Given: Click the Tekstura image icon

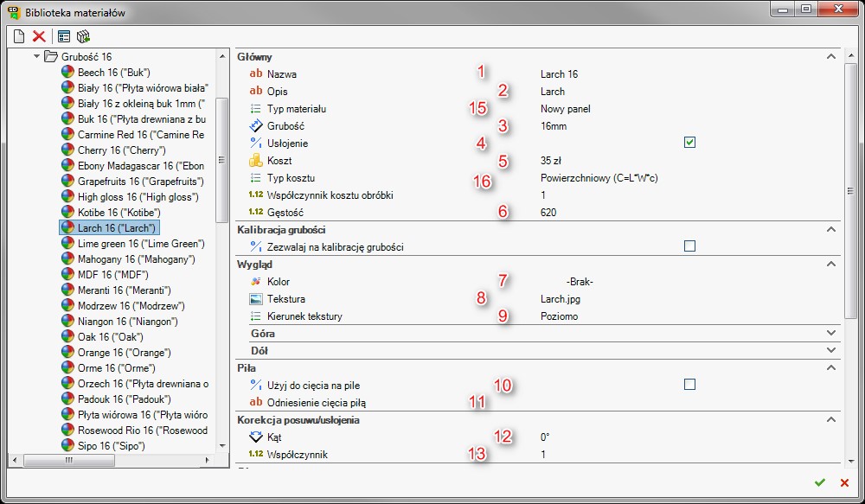Looking at the screenshot, I should point(255,299).
